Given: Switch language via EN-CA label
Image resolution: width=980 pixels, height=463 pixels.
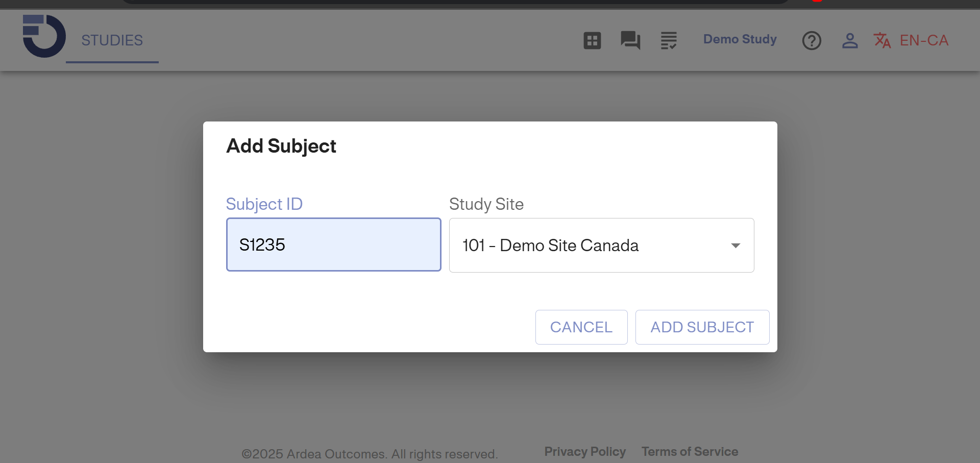Looking at the screenshot, I should pos(924,40).
